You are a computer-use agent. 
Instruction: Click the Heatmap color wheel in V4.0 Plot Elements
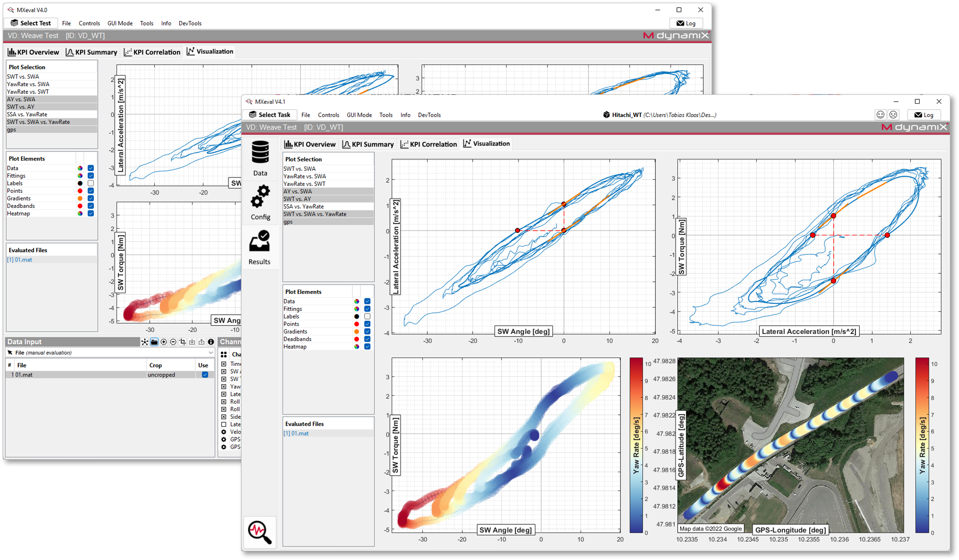[x=80, y=214]
